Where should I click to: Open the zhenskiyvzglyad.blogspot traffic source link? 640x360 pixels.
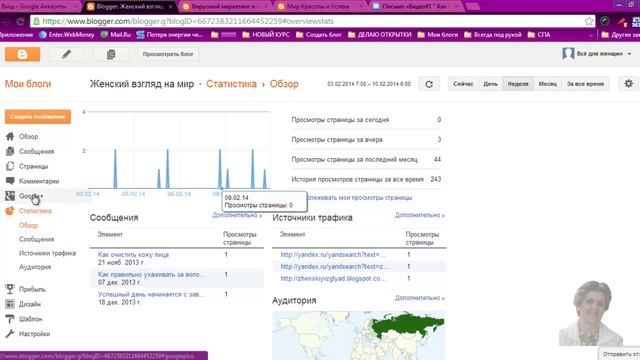coord(333,278)
